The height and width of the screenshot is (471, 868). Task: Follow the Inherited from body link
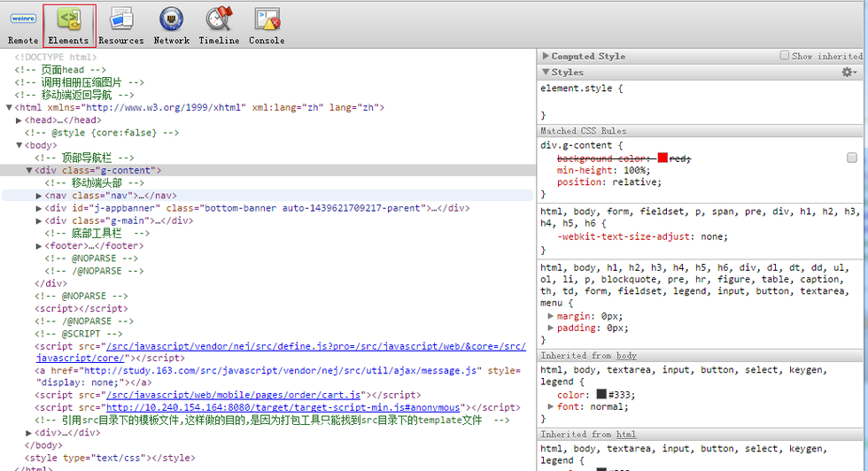(626, 356)
